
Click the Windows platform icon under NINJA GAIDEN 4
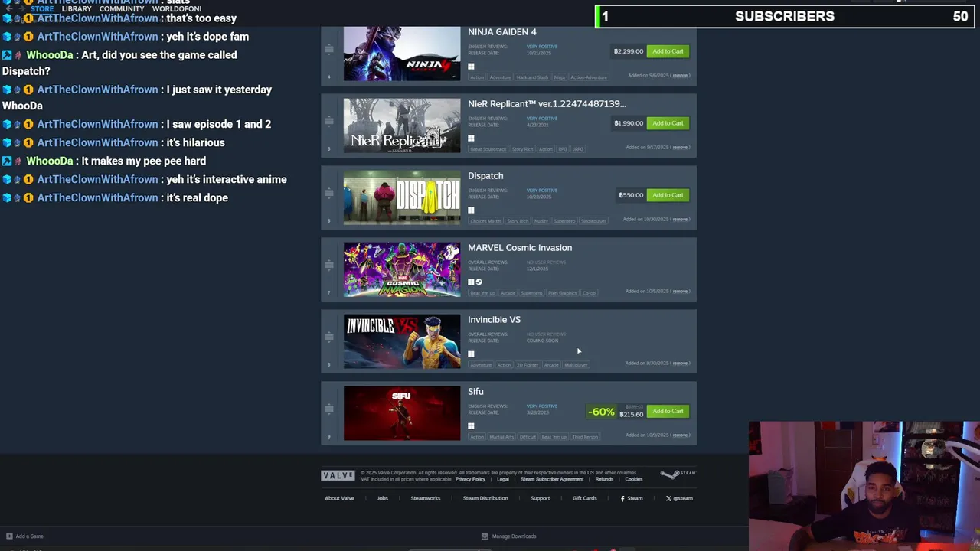pyautogui.click(x=471, y=67)
